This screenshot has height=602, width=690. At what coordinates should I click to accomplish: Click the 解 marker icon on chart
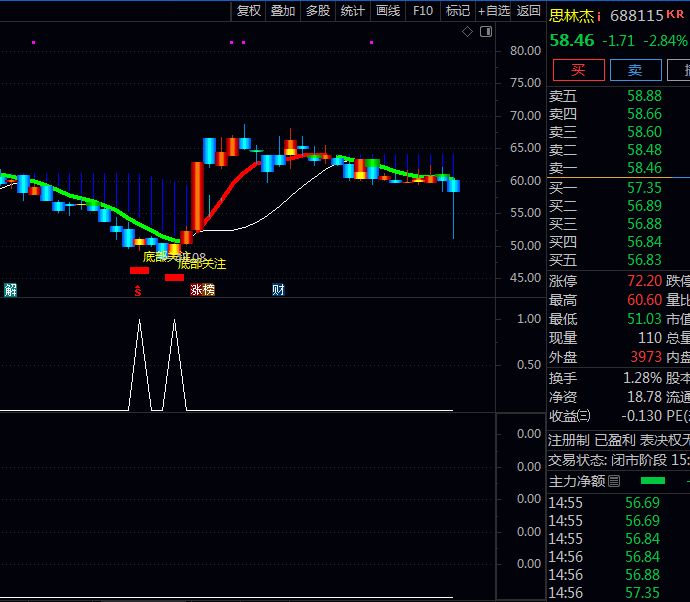click(10, 290)
